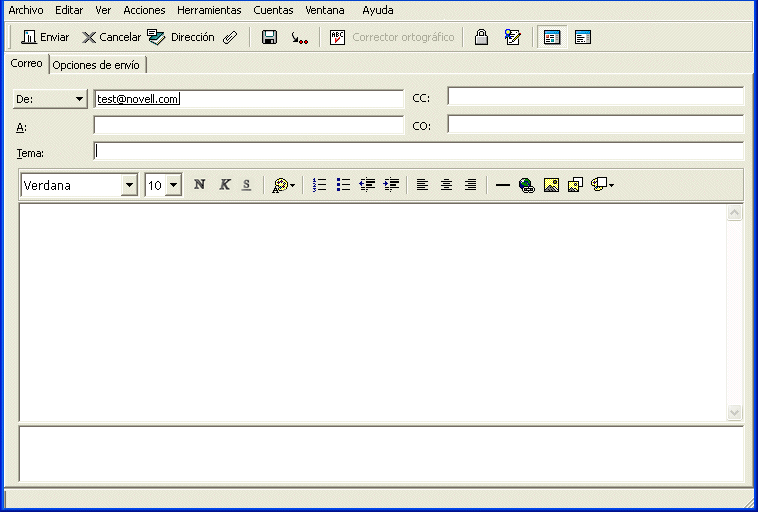Select the Correo tab
The image size is (758, 512).
tap(27, 63)
